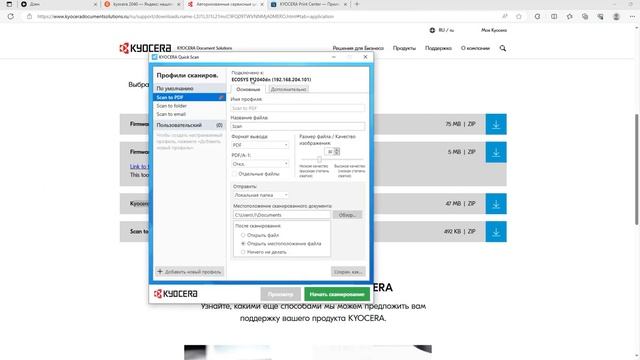Click the scanned document location path field
Image resolution: width=640 pixels, height=360 pixels.
point(281,215)
